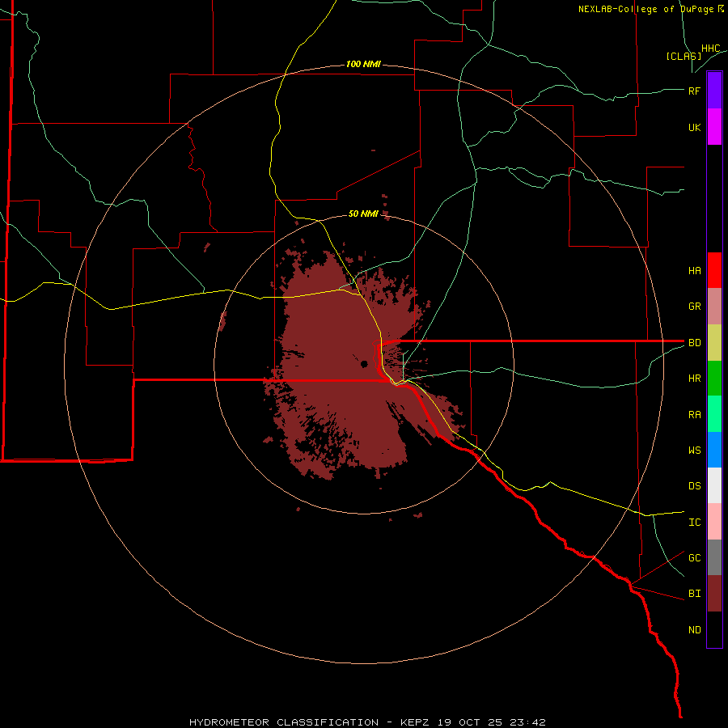Click the yellow BD legend color swatch
The width and height of the screenshot is (728, 728).
click(x=714, y=343)
